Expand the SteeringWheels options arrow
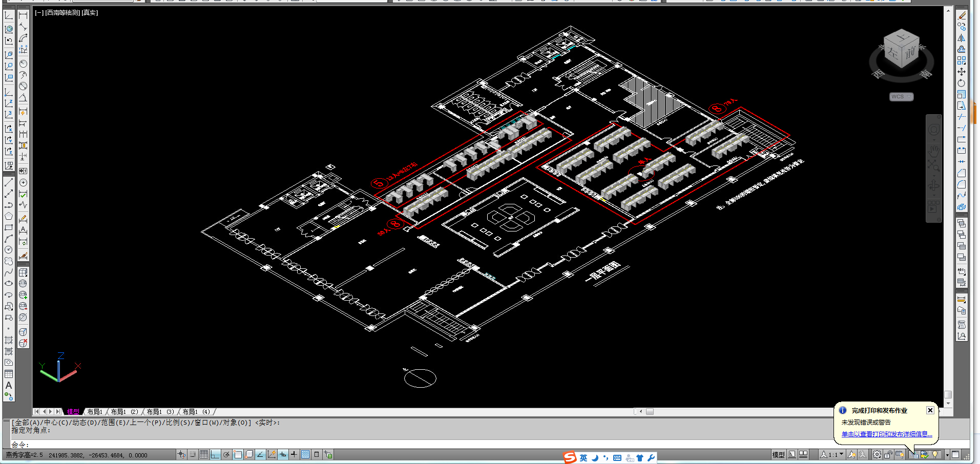The width and height of the screenshot is (980, 464). click(x=933, y=139)
